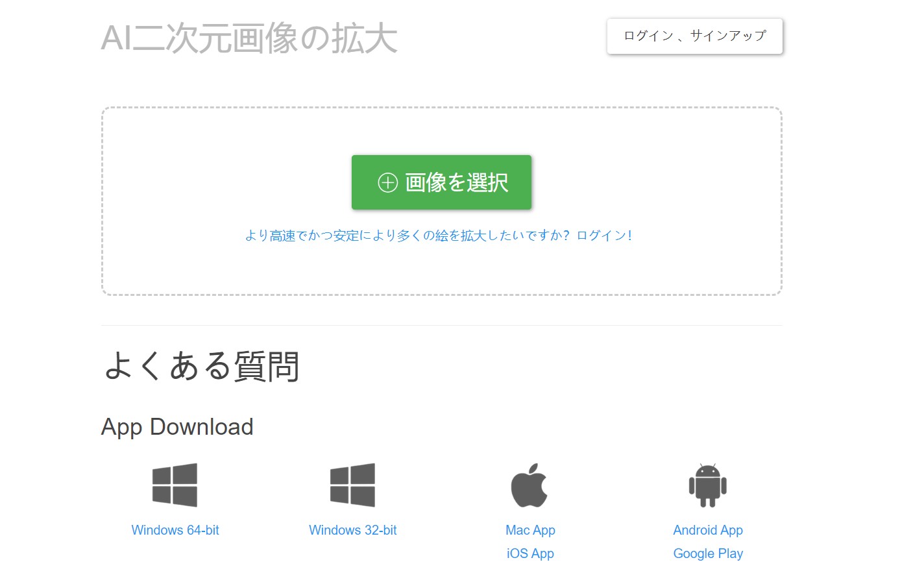The height and width of the screenshot is (571, 924).
Task: Go to the Mac App link
Action: click(x=530, y=530)
